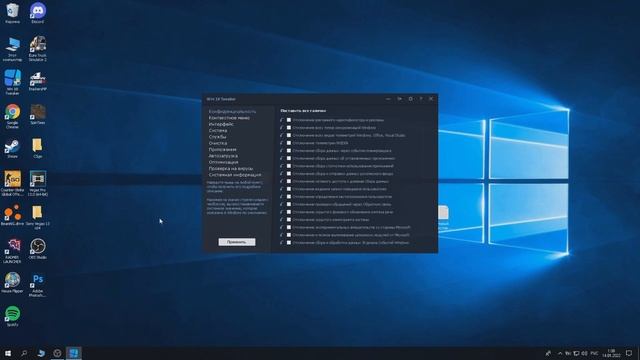Screen dimensions: 640x360
Task: Select the Конфиденциальность section
Action: pos(233,111)
